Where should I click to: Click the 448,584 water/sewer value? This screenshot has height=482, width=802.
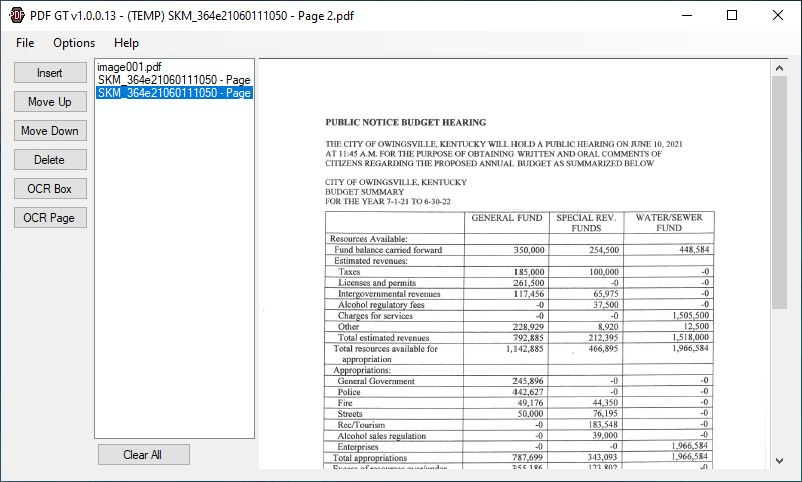coord(694,250)
